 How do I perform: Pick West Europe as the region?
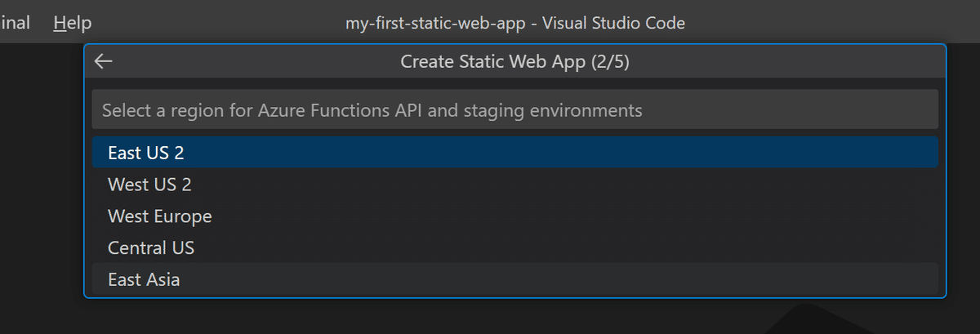coord(160,216)
